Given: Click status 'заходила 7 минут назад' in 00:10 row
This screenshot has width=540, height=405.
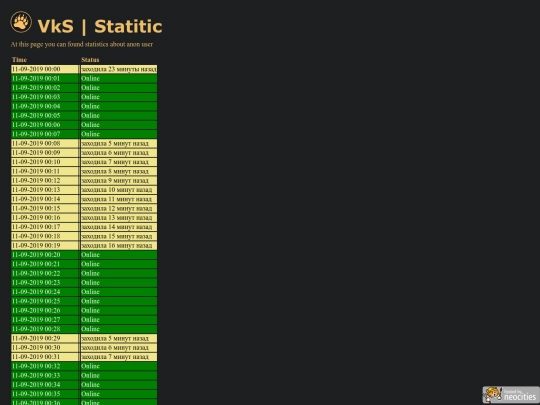Looking at the screenshot, I should [x=119, y=162].
